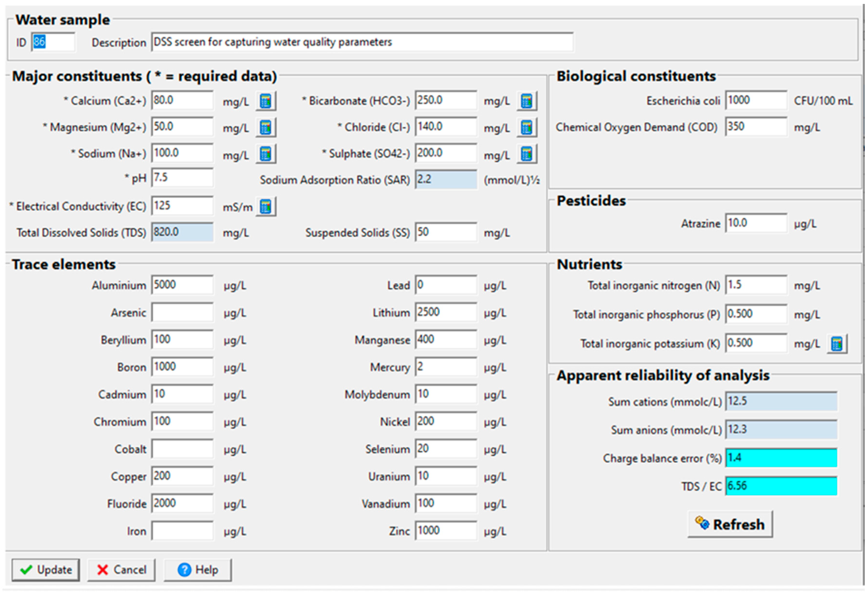Click calculator icon next to Bicarbonate
Screen dimensions: 868x597
526,101
